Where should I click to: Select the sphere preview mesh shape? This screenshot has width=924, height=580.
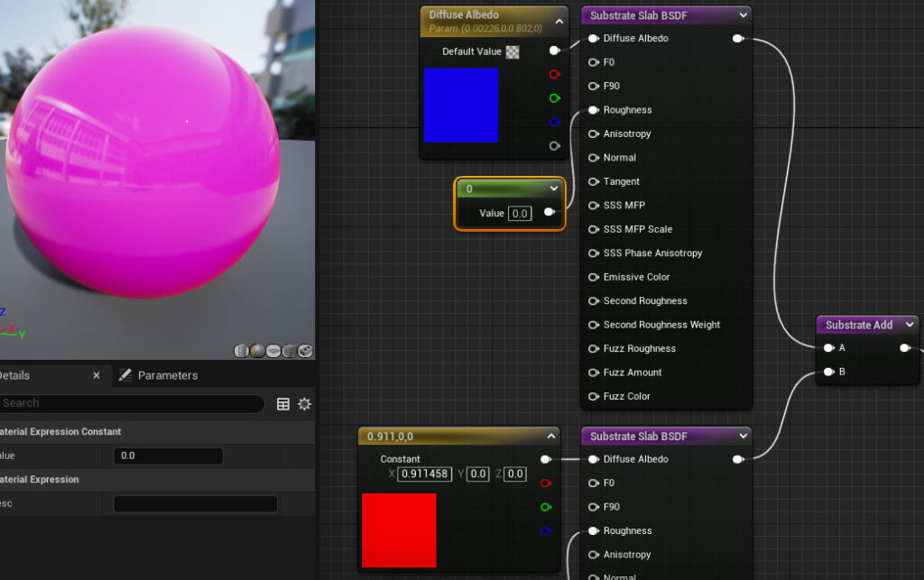pyautogui.click(x=257, y=351)
